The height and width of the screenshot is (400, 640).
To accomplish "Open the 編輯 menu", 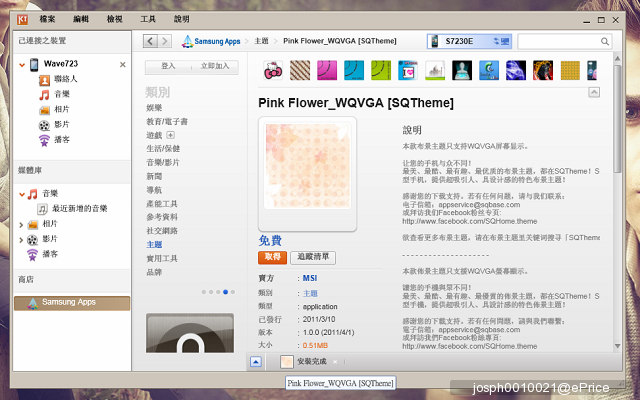I will pos(81,19).
